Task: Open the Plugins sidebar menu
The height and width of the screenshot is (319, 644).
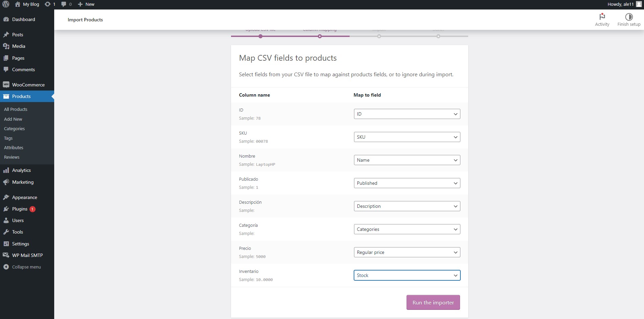Action: pos(20,209)
